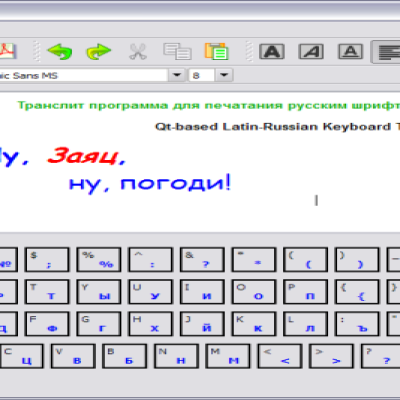Screen dimensions: 400x400
Task: Click the on-screen L л key
Action: tap(305, 324)
